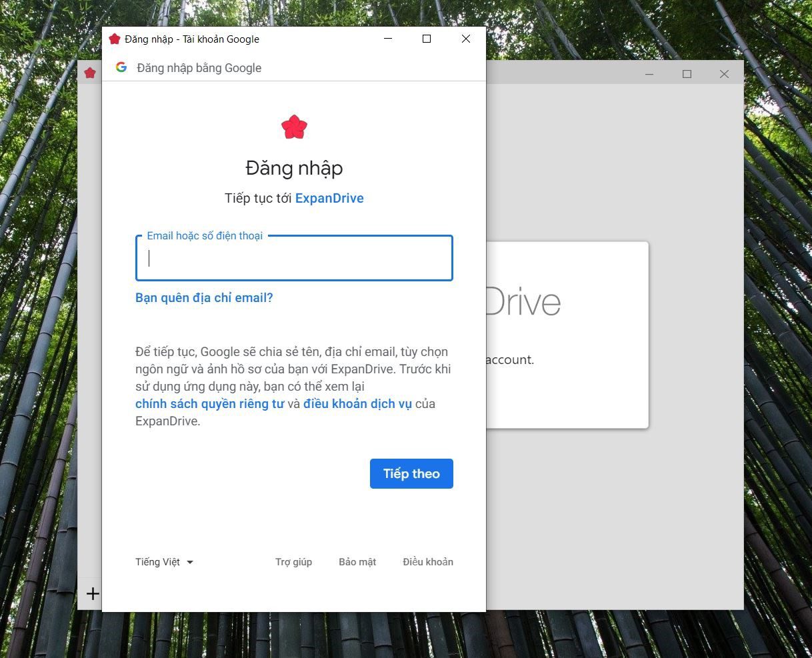Viewport: 812px width, 658px height.
Task: Close the Đăng nhập Google sign-in window
Action: pyautogui.click(x=466, y=39)
